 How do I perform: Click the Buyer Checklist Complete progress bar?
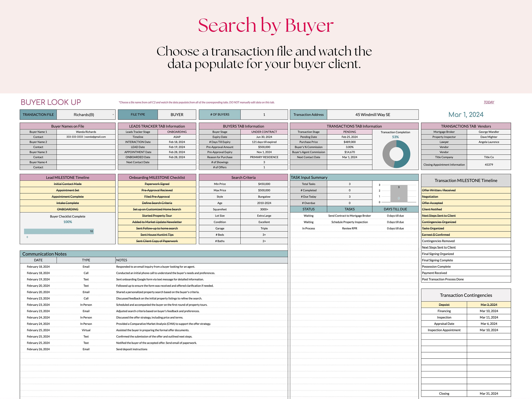59,231
